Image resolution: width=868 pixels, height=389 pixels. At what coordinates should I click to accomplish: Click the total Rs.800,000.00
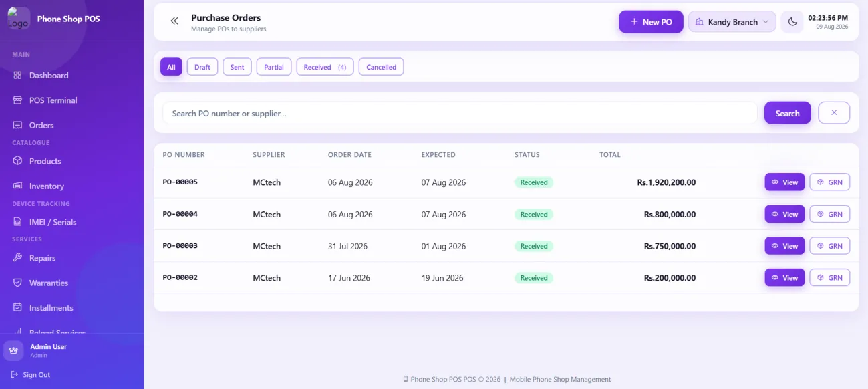click(670, 215)
